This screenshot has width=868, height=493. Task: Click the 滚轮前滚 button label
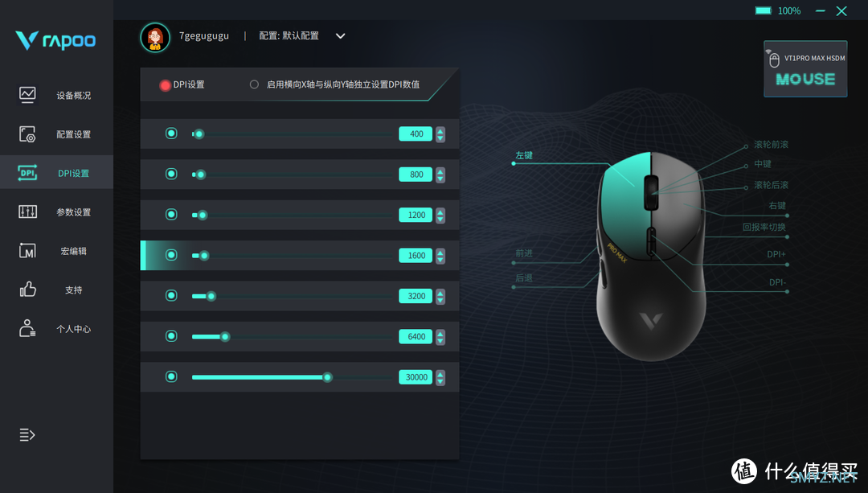[x=771, y=145]
